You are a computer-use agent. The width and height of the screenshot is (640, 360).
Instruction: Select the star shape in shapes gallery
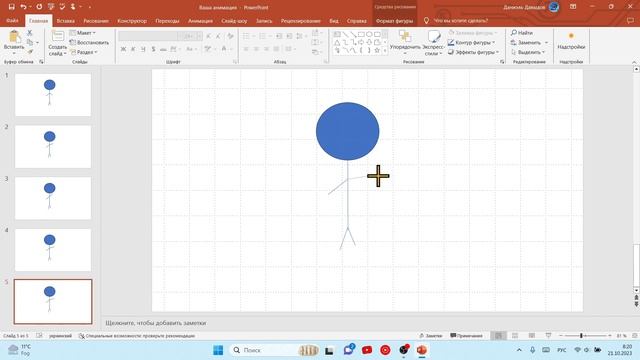pyautogui.click(x=377, y=50)
